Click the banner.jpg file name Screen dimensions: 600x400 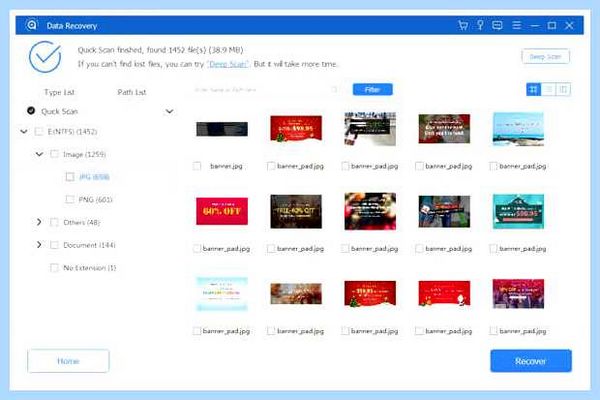coord(226,166)
